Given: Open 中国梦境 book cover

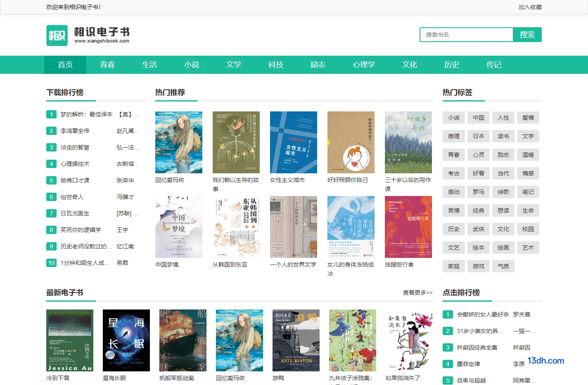Looking at the screenshot, I should pos(179,227).
